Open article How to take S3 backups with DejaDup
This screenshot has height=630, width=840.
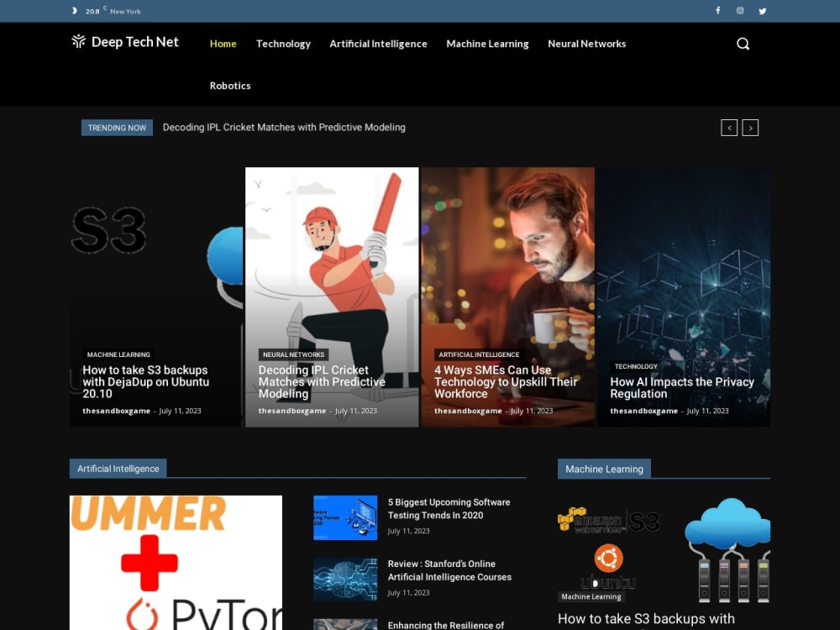pyautogui.click(x=145, y=381)
